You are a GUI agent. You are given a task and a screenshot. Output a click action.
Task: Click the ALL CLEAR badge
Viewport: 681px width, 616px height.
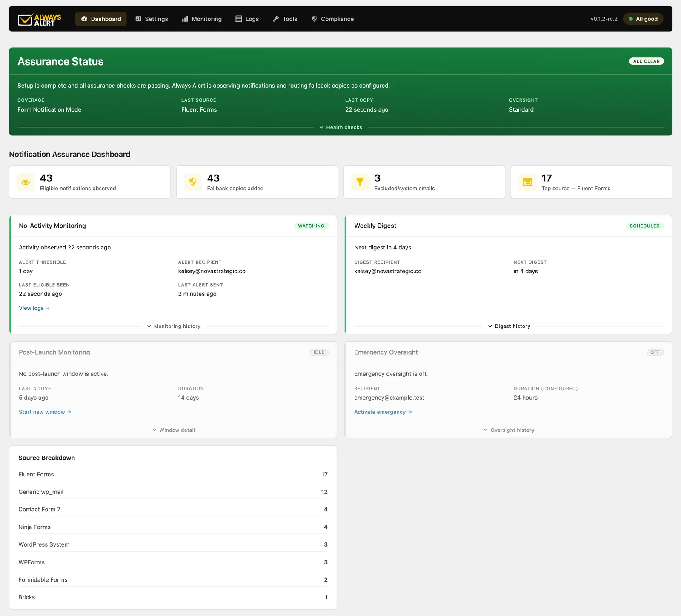pyautogui.click(x=647, y=61)
